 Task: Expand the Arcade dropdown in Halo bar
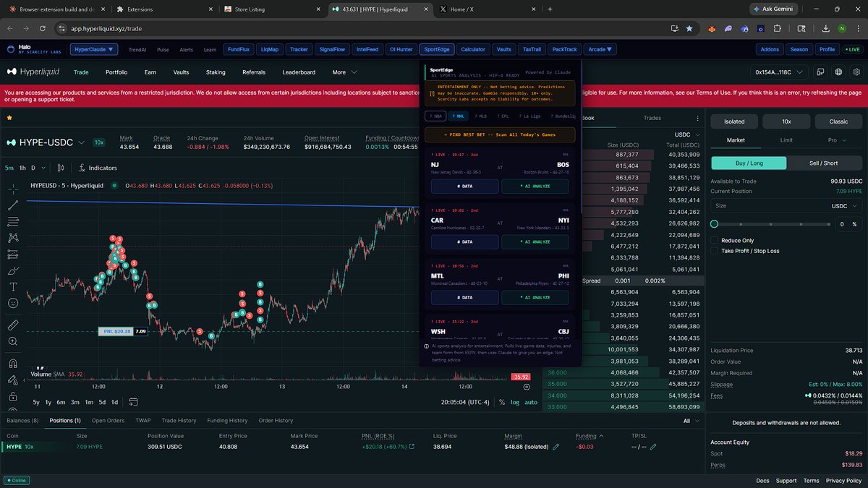[x=600, y=50]
